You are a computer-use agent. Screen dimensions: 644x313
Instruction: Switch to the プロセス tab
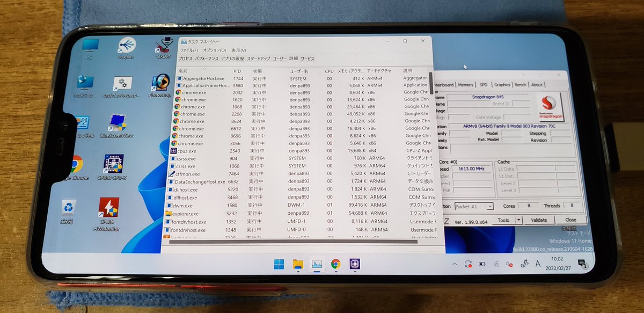pyautogui.click(x=186, y=59)
